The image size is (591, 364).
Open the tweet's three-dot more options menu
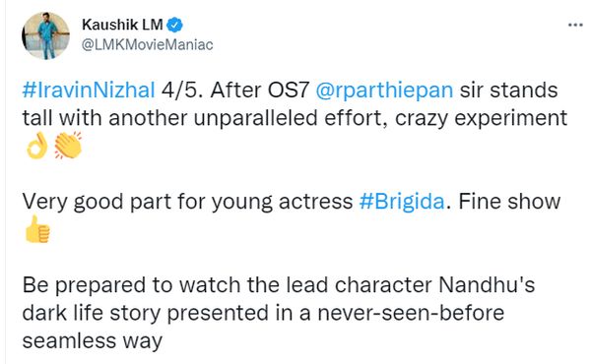tap(575, 25)
